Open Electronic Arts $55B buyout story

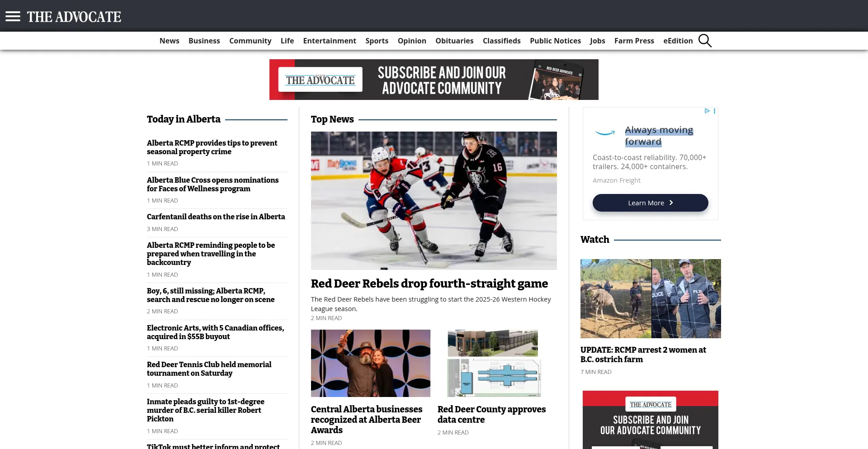[x=215, y=332]
